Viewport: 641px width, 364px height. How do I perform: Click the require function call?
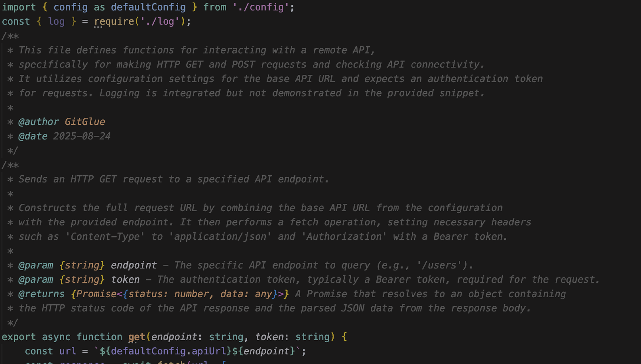[x=114, y=21]
